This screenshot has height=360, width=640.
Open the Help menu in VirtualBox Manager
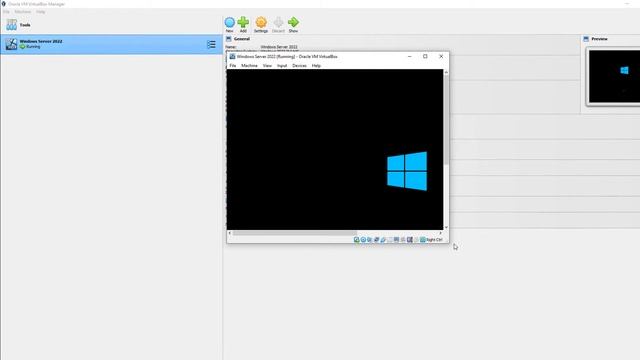[x=40, y=12]
